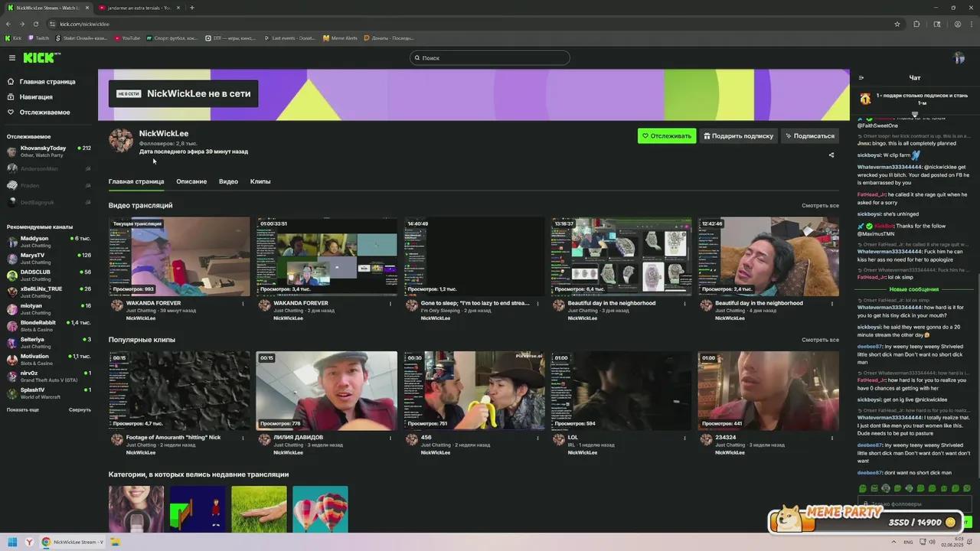Open SplashTV recommended channel

48,393
